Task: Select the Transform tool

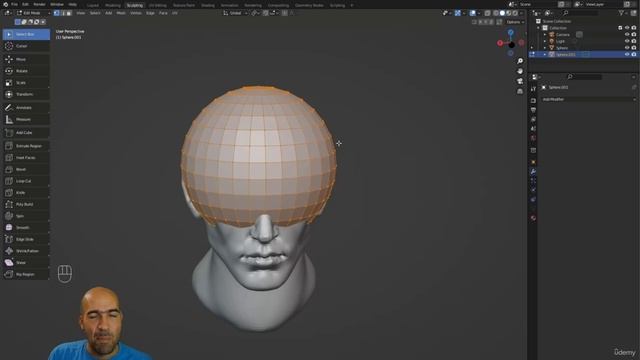Action: 26,94
